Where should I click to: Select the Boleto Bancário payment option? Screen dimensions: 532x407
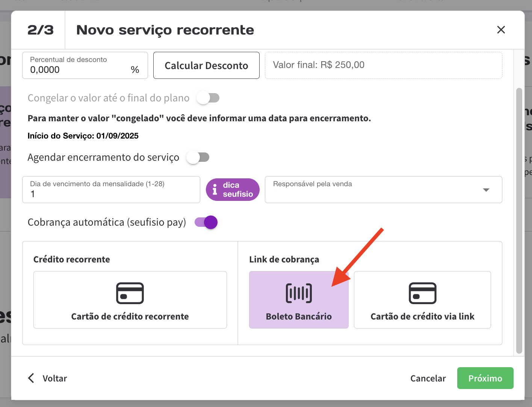click(x=299, y=300)
